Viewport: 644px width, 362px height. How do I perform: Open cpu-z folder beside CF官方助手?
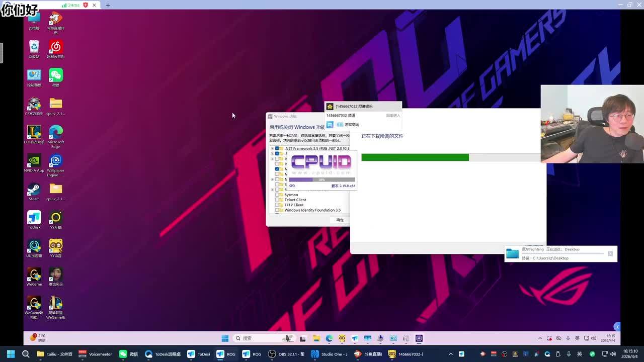tap(56, 106)
